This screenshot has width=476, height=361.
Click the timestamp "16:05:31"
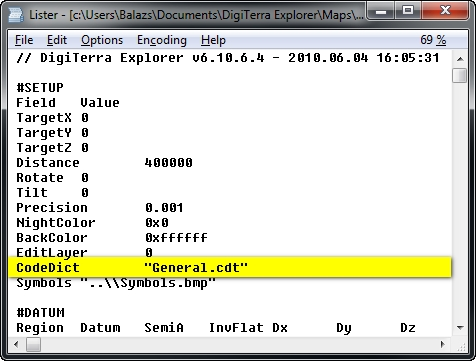pos(408,58)
